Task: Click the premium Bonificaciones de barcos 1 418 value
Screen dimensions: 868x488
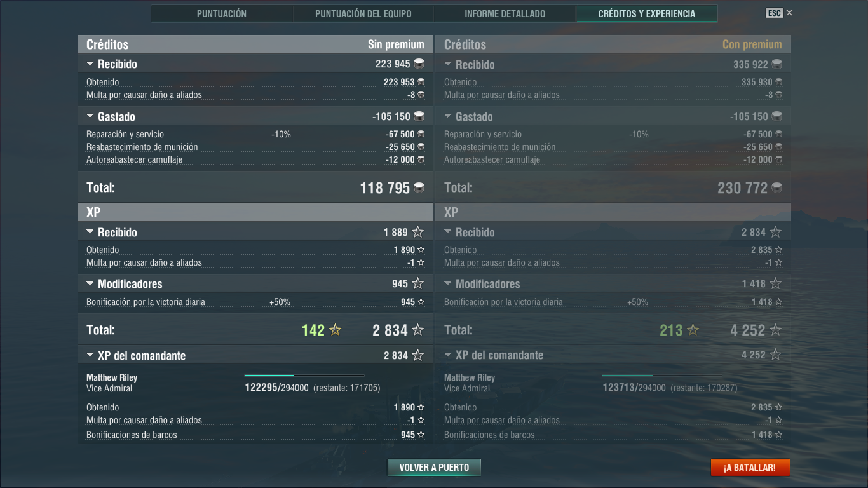Action: point(762,435)
